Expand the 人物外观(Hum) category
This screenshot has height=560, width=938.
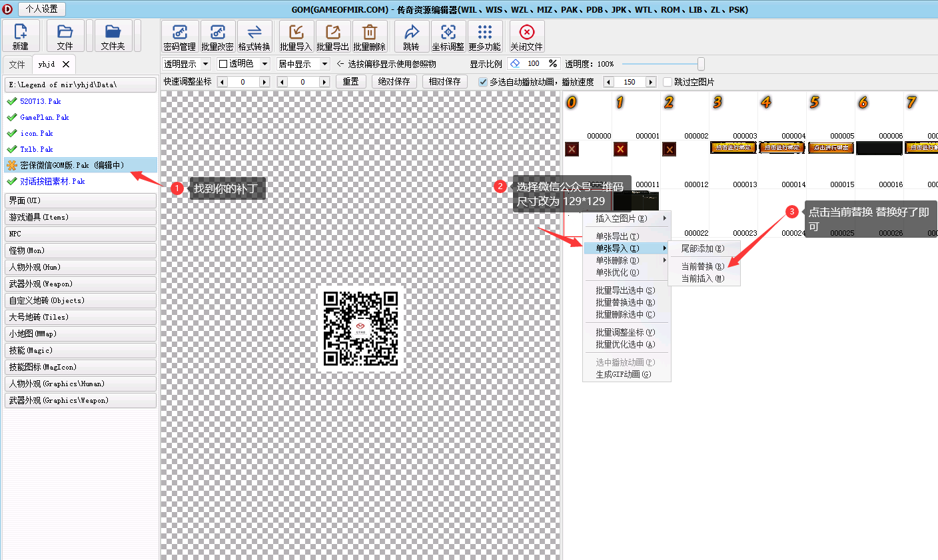(x=81, y=267)
